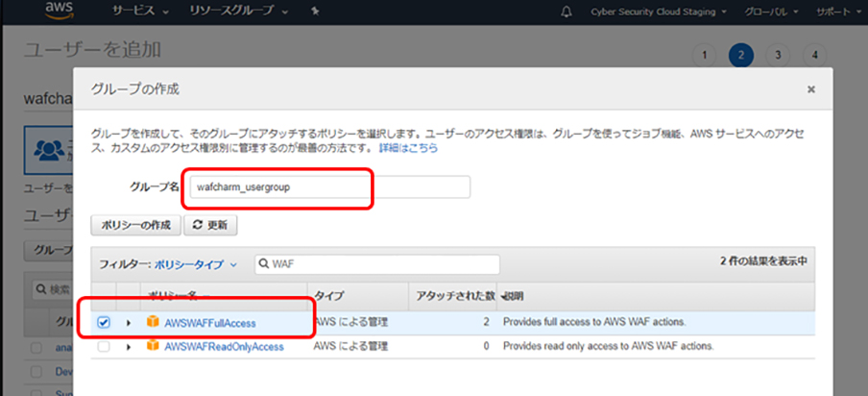This screenshot has width=868, height=396.
Task: Click the search magnifier icon in filter box
Action: (263, 264)
